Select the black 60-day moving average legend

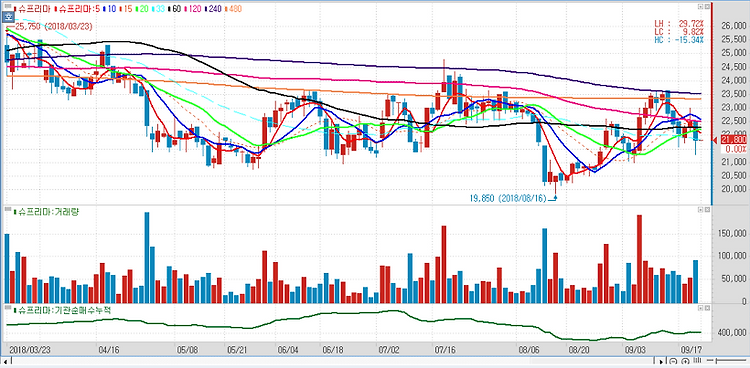tap(175, 9)
